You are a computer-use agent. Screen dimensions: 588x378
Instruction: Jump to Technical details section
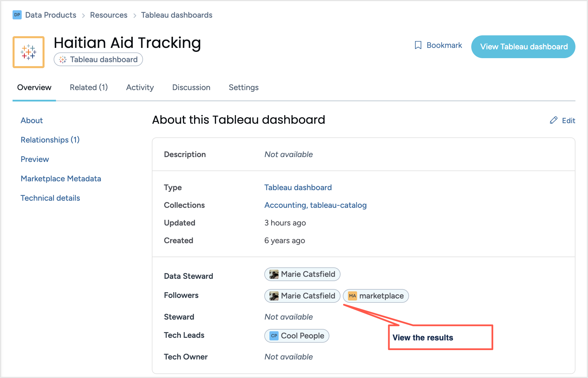[x=50, y=198]
